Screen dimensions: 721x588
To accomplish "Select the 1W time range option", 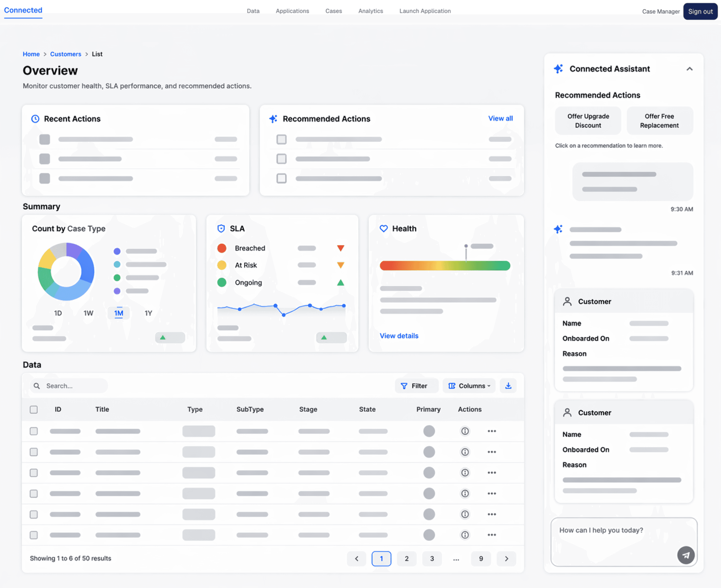I will coord(88,313).
